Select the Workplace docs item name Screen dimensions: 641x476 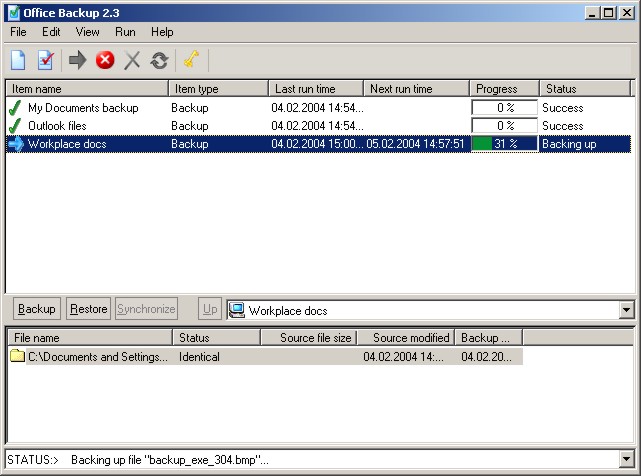tap(67, 144)
